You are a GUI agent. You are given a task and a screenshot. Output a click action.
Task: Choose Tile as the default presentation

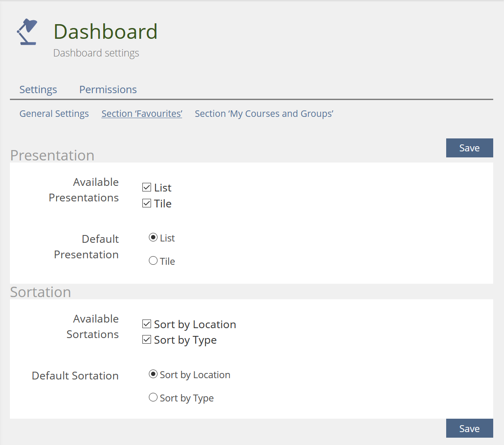pyautogui.click(x=153, y=261)
